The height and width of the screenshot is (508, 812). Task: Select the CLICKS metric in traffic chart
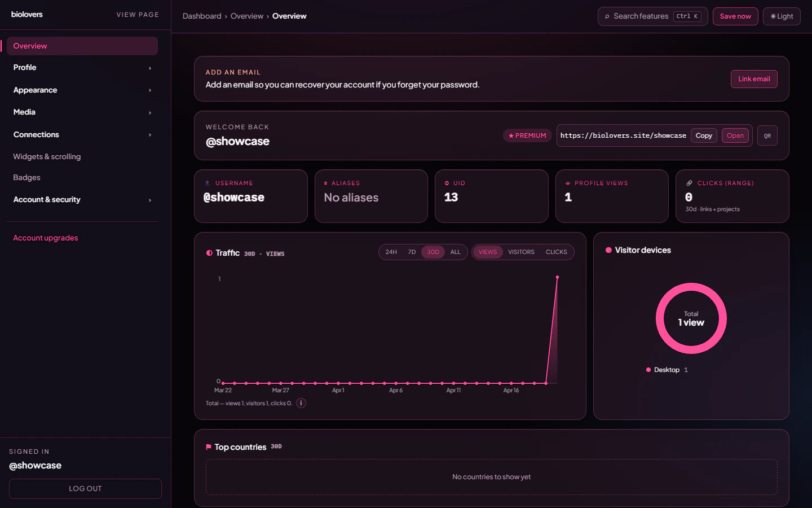(556, 252)
